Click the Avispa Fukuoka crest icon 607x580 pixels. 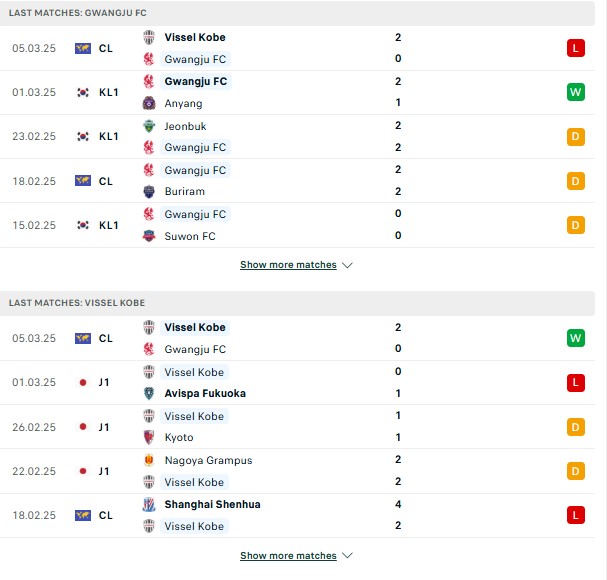pyautogui.click(x=149, y=393)
